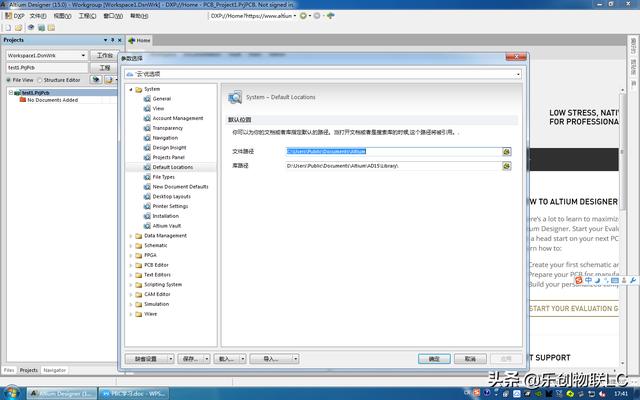Expand the PCB Editor folder
The height and width of the screenshot is (400, 640).
click(131, 265)
